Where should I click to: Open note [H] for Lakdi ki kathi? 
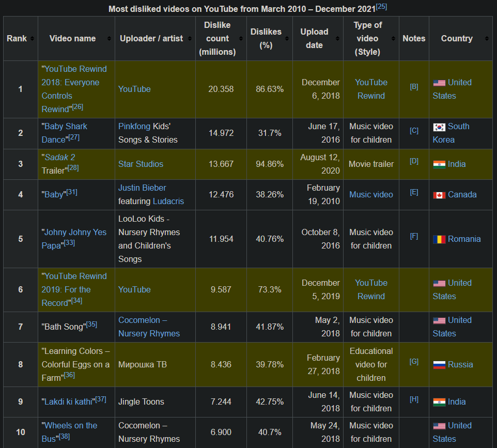(x=414, y=399)
